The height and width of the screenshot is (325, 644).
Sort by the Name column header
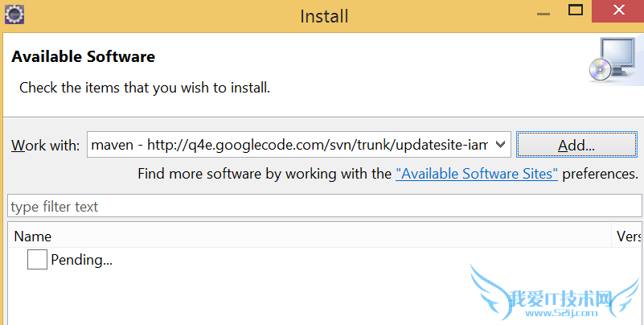coord(33,237)
